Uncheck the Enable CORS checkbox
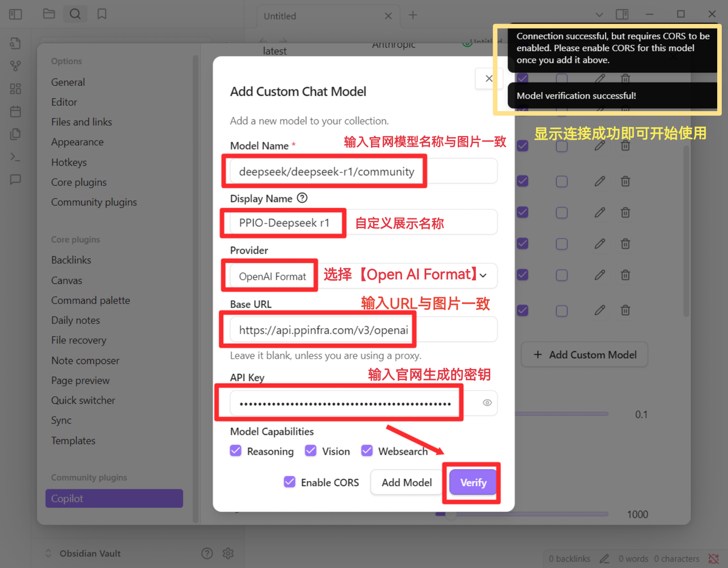 pos(289,482)
